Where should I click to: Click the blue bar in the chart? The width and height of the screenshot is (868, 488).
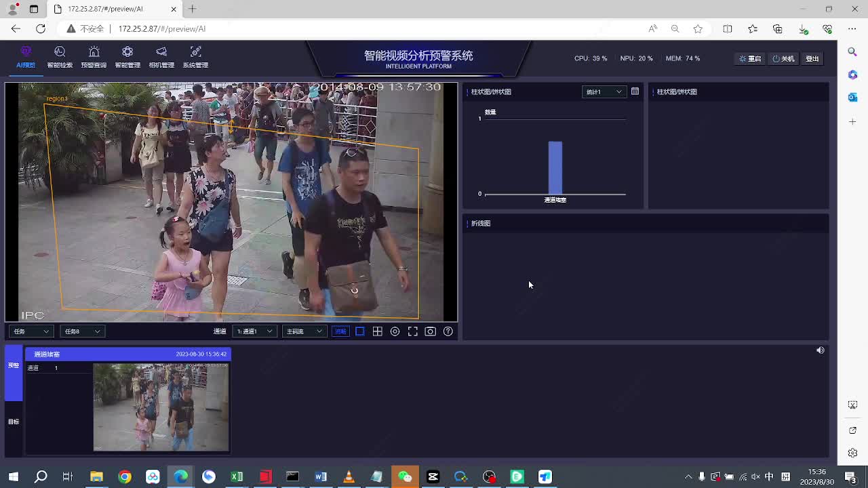[555, 167]
